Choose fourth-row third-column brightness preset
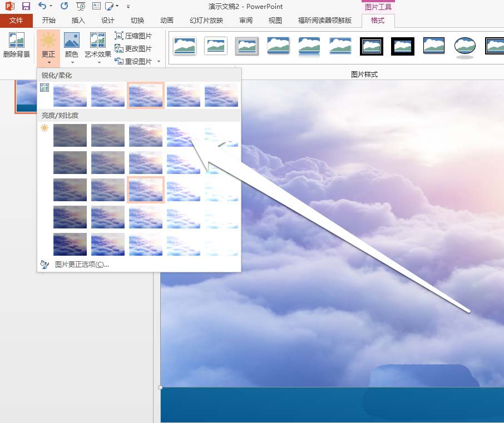The width and height of the screenshot is (504, 423). tap(146, 217)
